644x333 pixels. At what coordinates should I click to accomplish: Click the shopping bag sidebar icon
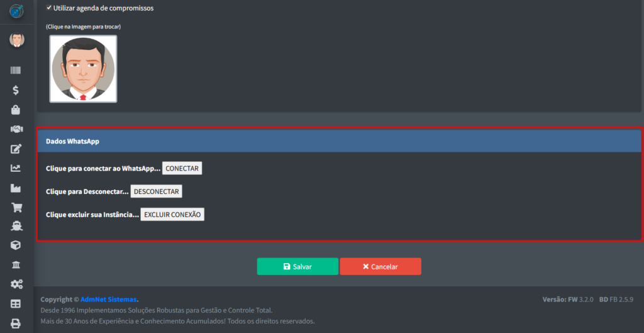[16, 110]
